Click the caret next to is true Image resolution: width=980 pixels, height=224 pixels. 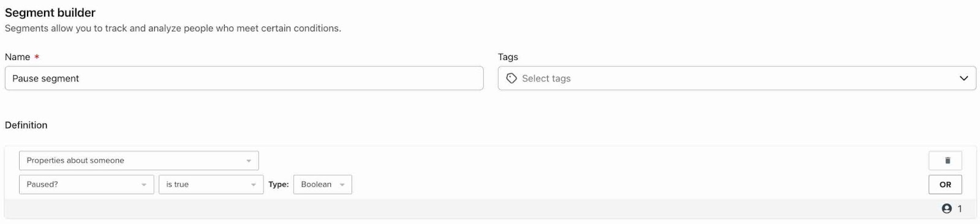pos(254,185)
